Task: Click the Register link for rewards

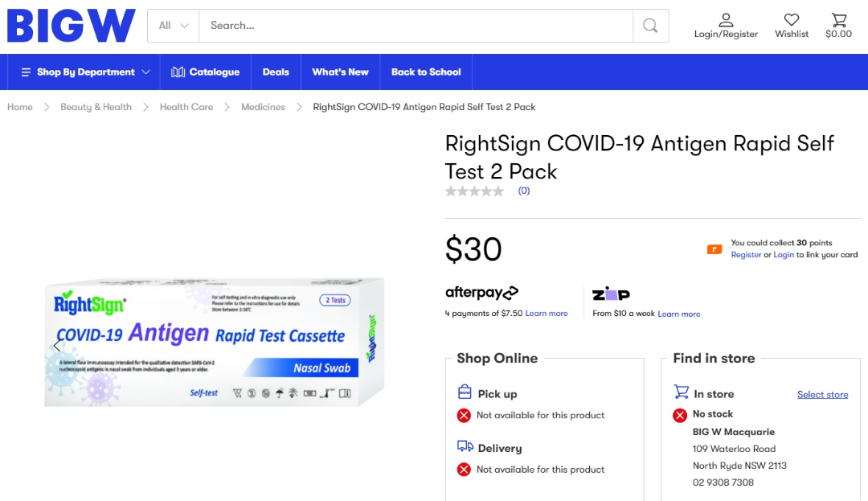Action: 746,255
